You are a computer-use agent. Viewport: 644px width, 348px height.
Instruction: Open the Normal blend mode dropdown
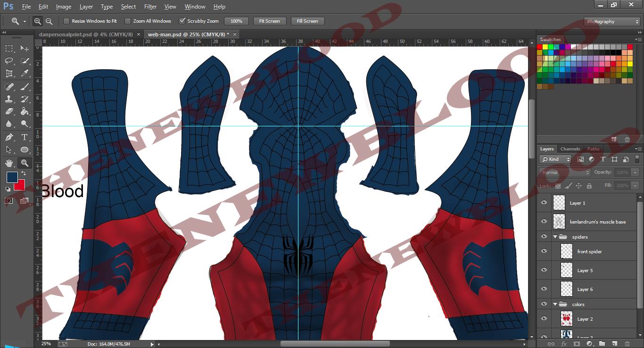[x=565, y=173]
